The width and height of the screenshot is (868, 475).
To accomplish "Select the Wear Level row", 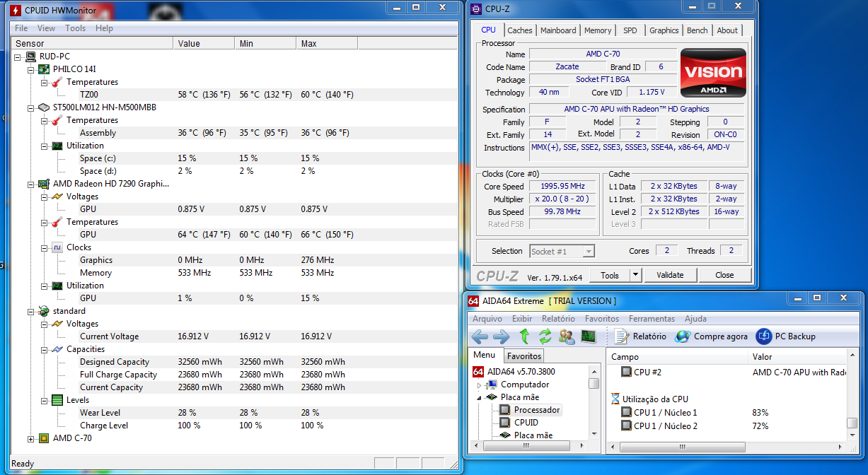I will [x=233, y=413].
